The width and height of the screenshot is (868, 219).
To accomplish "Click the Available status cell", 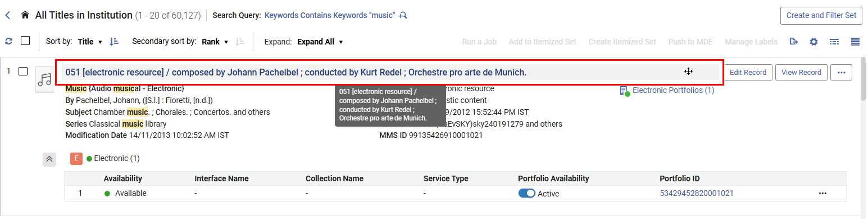I will 125,193.
